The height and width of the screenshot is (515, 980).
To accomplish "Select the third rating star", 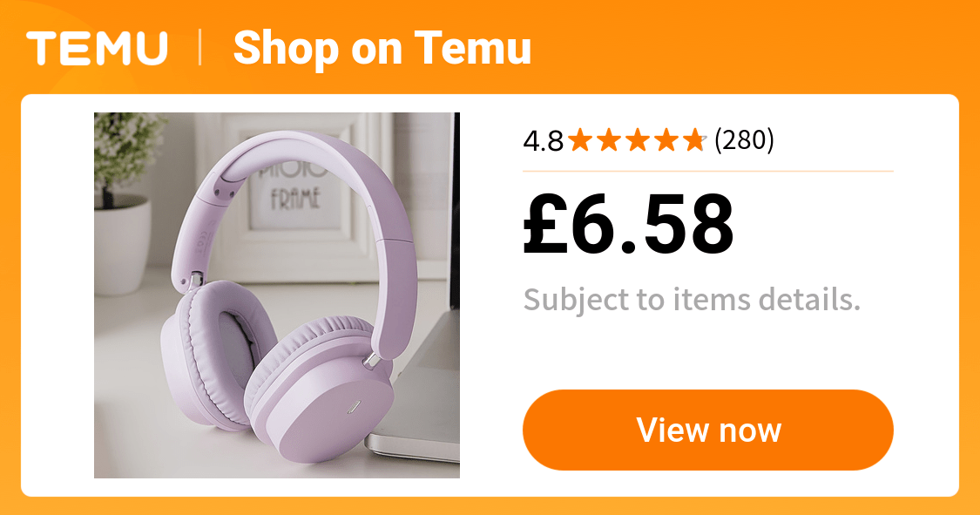I will pos(638,140).
